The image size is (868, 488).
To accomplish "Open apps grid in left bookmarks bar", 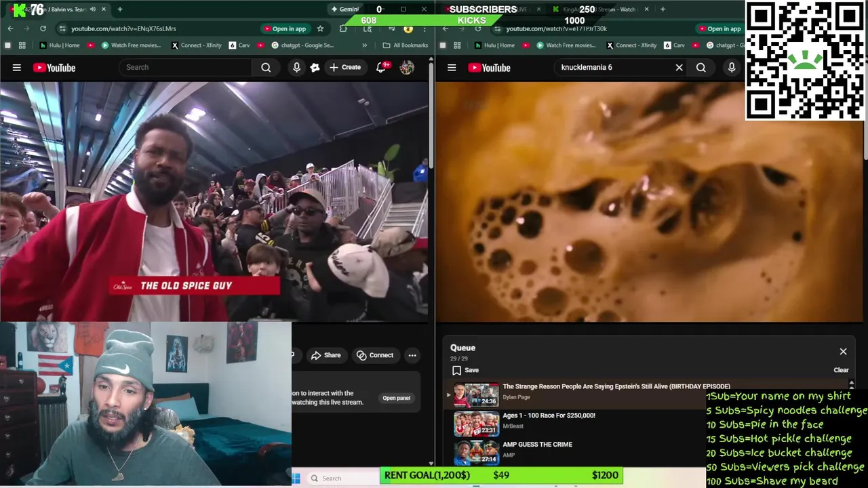I will click(22, 45).
